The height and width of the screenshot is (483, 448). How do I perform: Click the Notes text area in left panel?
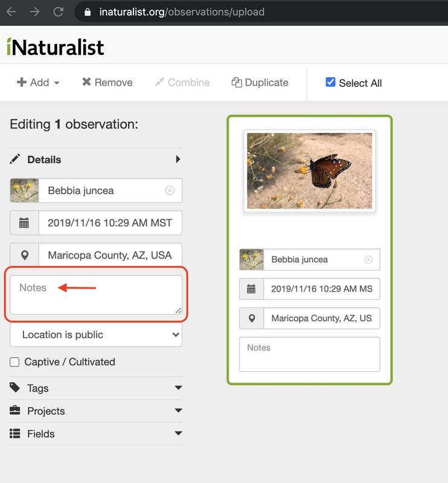click(96, 295)
